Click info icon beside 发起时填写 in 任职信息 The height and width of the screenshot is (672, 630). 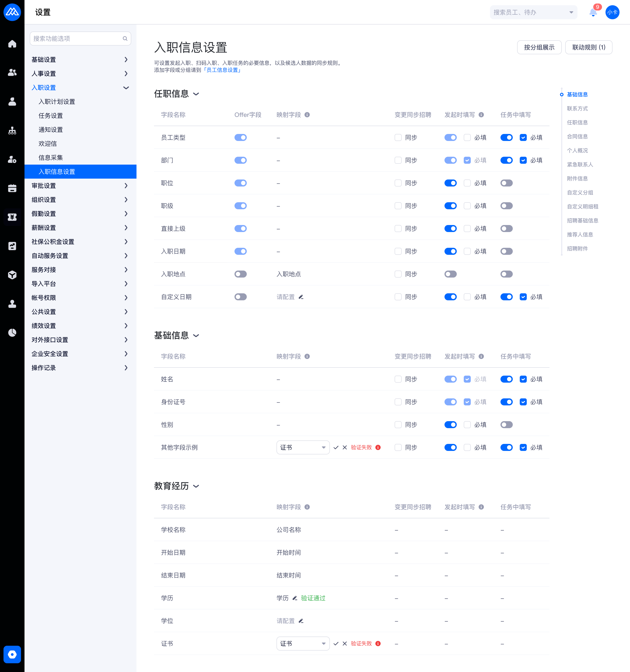click(x=481, y=115)
